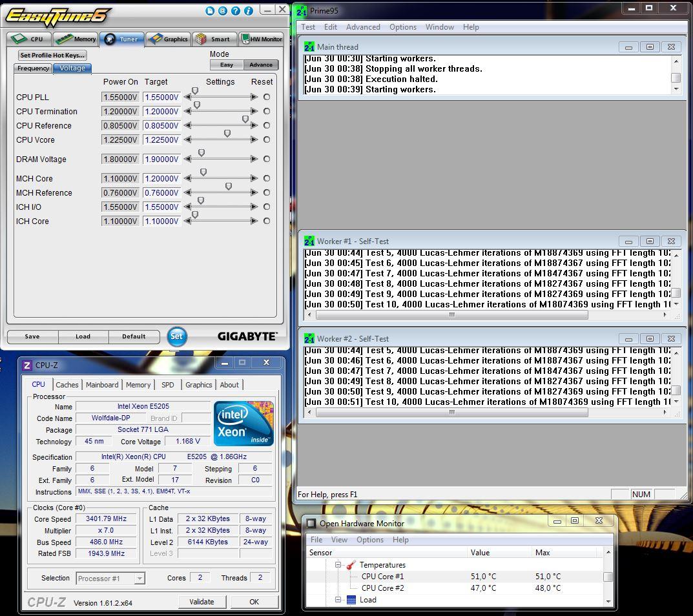This screenshot has height=616, width=693.
Task: Increase DRAM Voltage with right arrow
Action: (x=254, y=159)
